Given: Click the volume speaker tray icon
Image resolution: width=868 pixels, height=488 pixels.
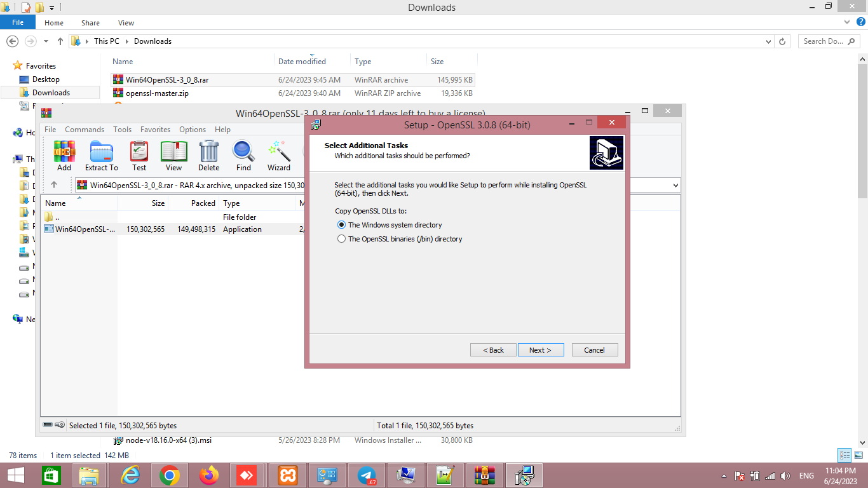Looking at the screenshot, I should pyautogui.click(x=785, y=476).
